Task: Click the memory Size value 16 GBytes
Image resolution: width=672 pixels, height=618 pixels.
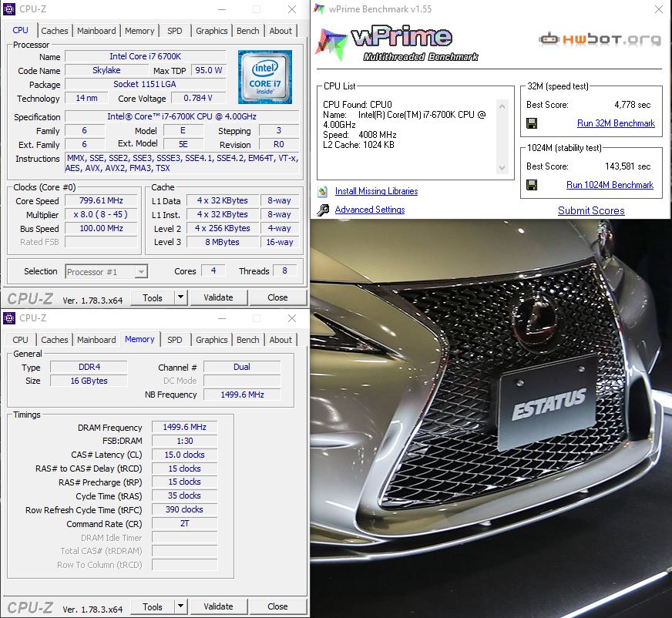Action: [x=89, y=381]
